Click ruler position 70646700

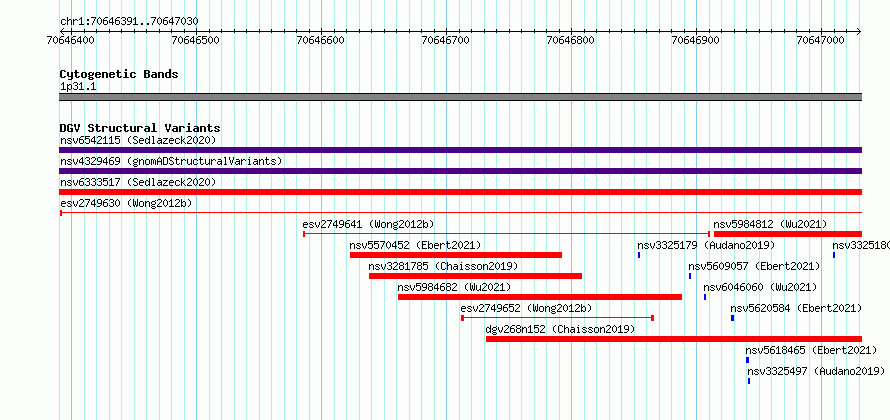coord(446,40)
